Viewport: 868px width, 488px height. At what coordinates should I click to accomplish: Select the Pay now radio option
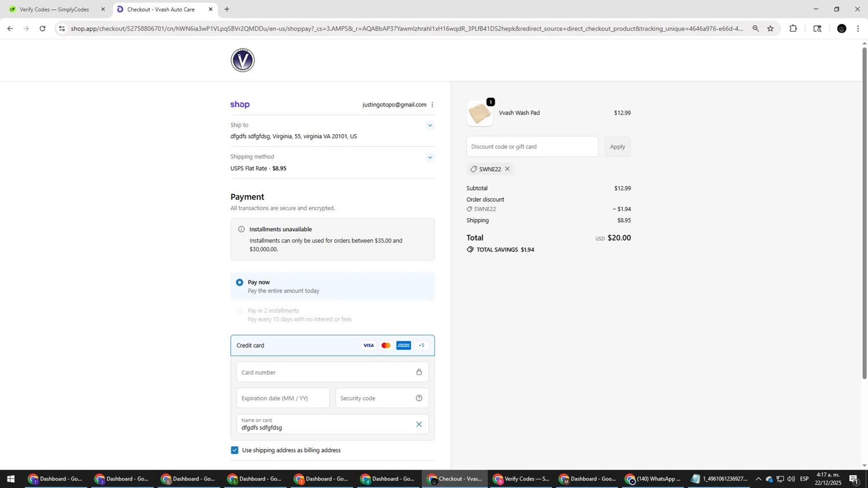[240, 282]
